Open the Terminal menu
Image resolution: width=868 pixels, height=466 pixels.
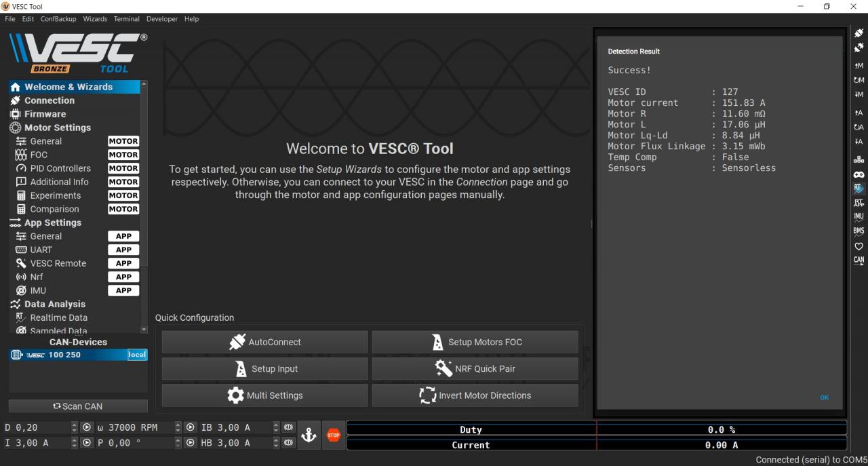127,19
